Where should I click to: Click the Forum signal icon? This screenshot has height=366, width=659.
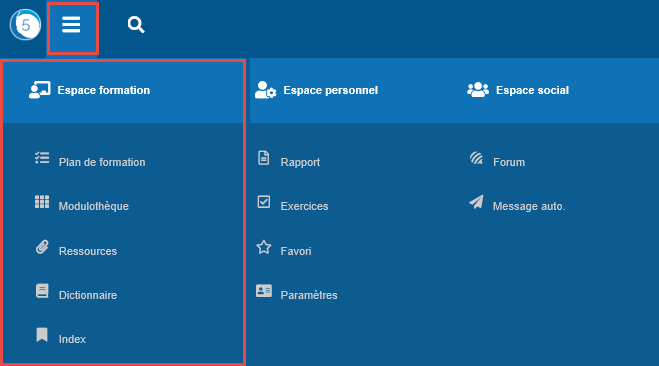coord(477,158)
